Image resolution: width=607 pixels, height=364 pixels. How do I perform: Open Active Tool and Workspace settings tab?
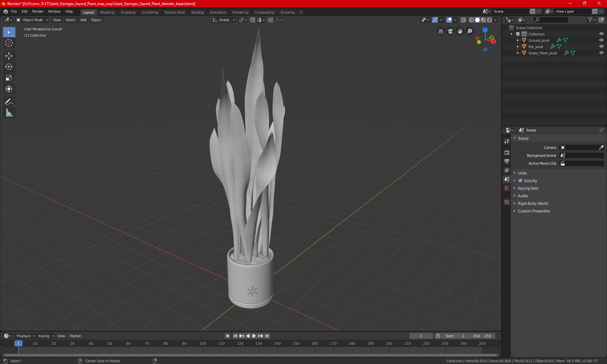point(507,141)
